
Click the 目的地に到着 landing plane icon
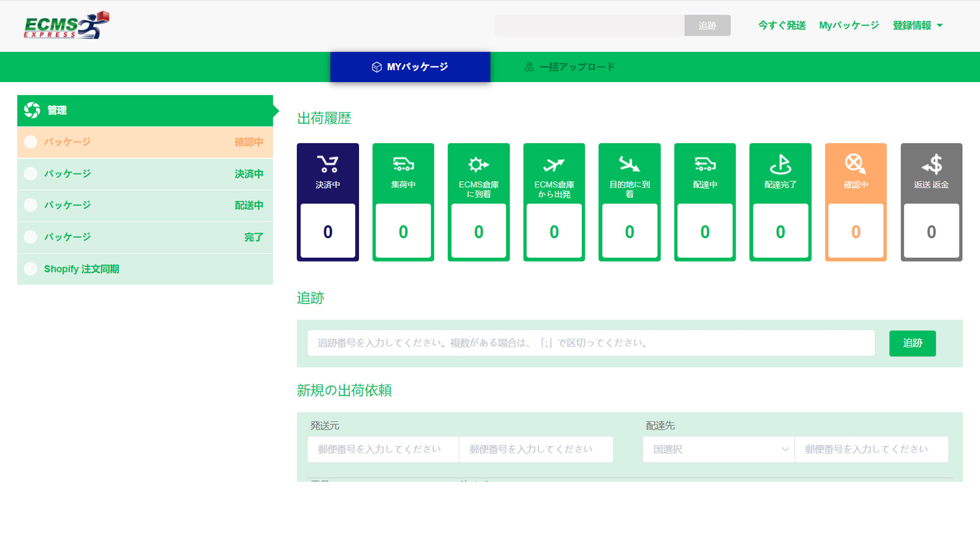click(629, 164)
